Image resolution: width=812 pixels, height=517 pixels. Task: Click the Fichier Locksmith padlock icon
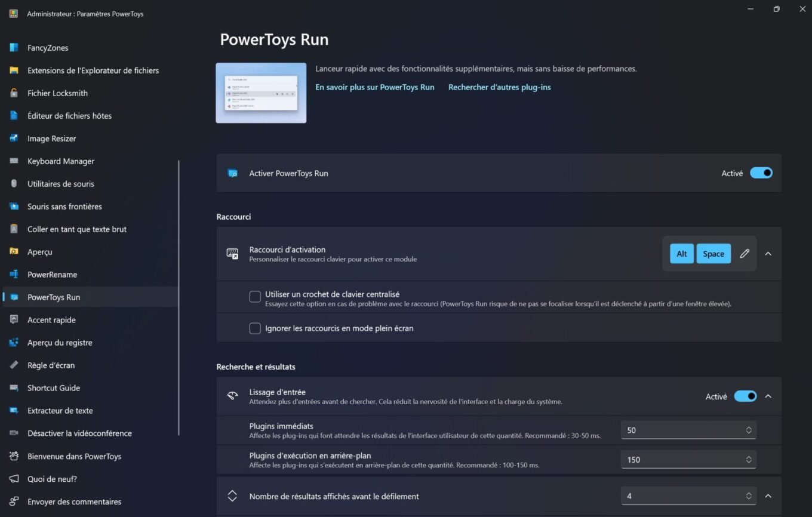pyautogui.click(x=14, y=93)
